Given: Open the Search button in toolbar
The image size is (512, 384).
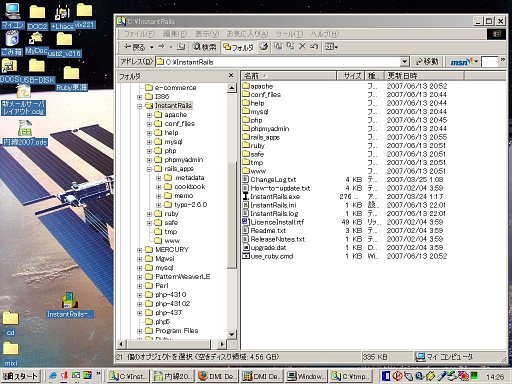Looking at the screenshot, I should click(x=204, y=47).
